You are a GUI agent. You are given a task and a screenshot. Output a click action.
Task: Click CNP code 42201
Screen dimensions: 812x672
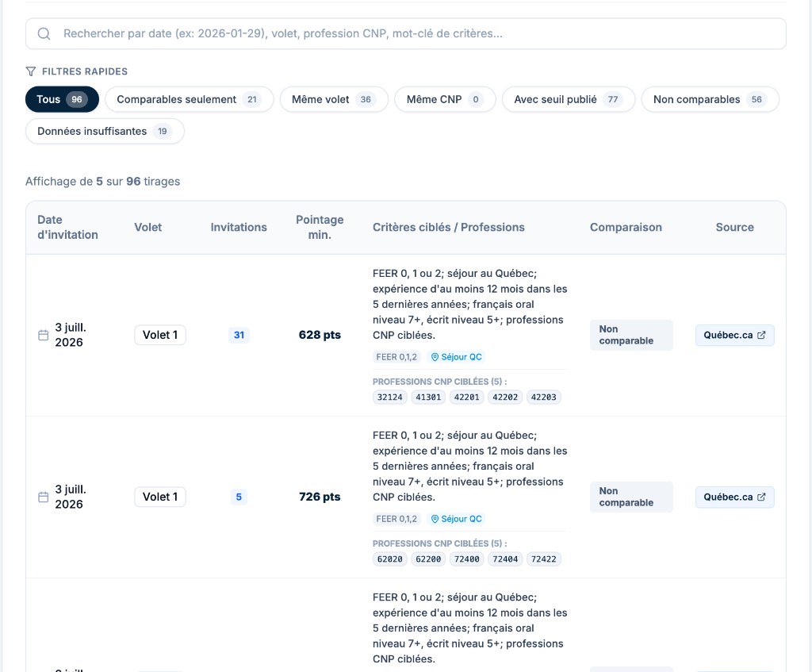coord(466,397)
